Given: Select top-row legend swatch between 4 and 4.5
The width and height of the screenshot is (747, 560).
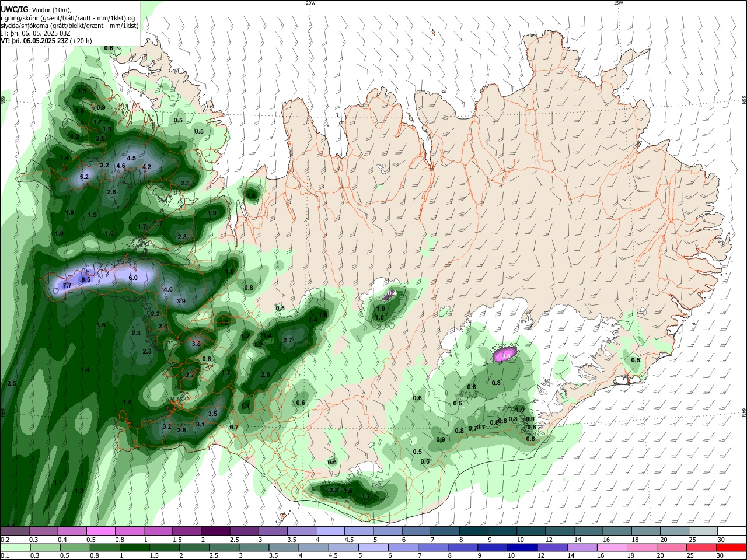Looking at the screenshot, I should (x=330, y=531).
